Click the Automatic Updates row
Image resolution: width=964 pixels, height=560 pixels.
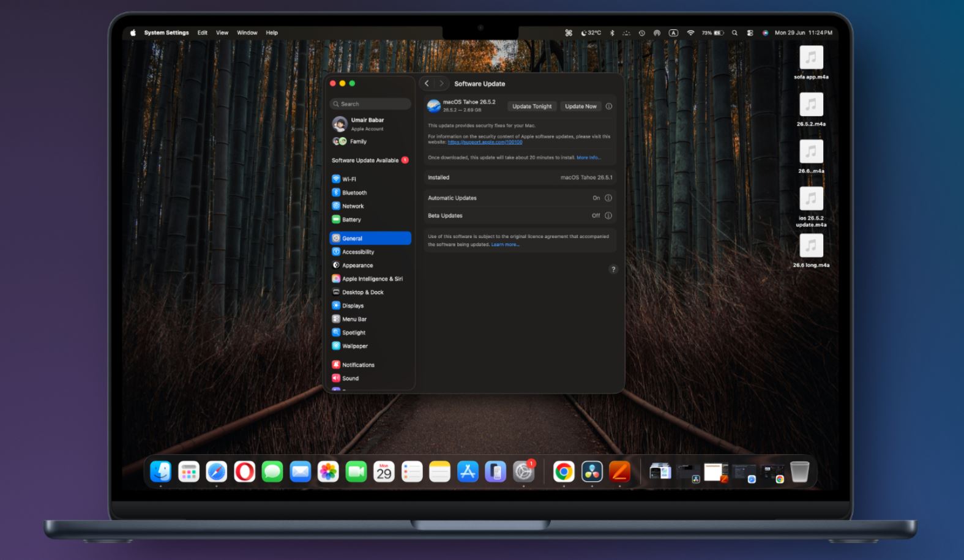tap(520, 198)
